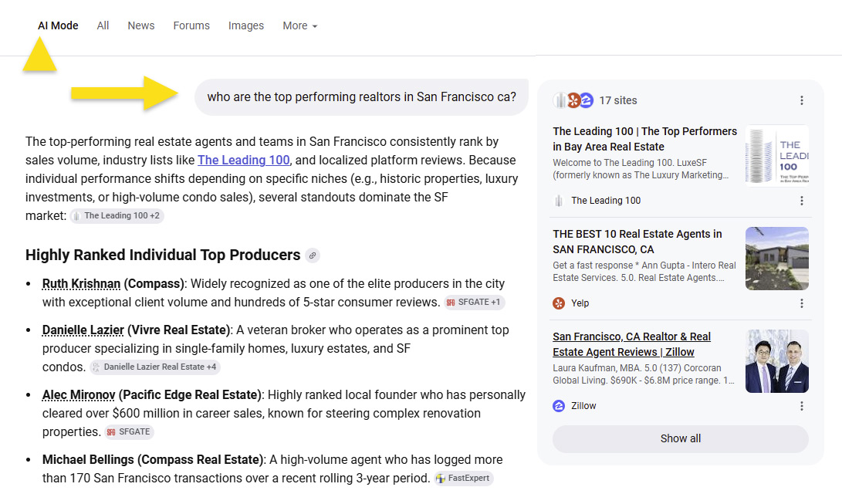Click Michael Bellings (Compass Real Estate) text

coord(153,460)
